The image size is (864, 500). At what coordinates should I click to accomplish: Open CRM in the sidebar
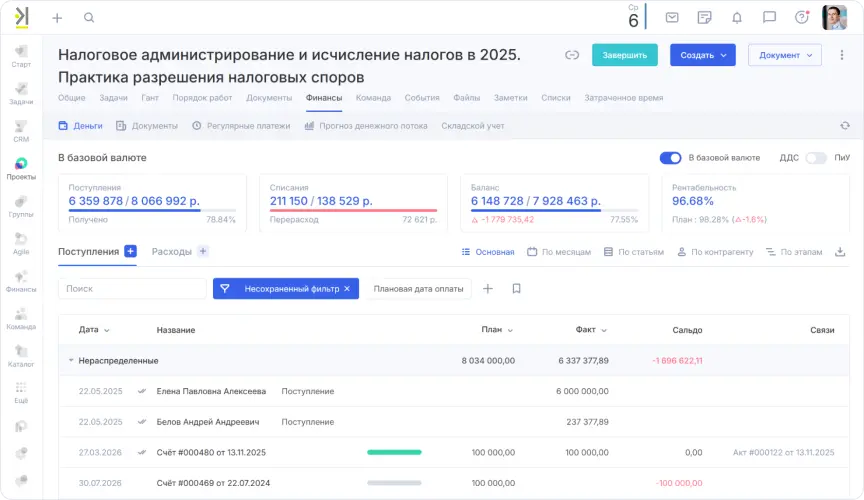(x=21, y=132)
